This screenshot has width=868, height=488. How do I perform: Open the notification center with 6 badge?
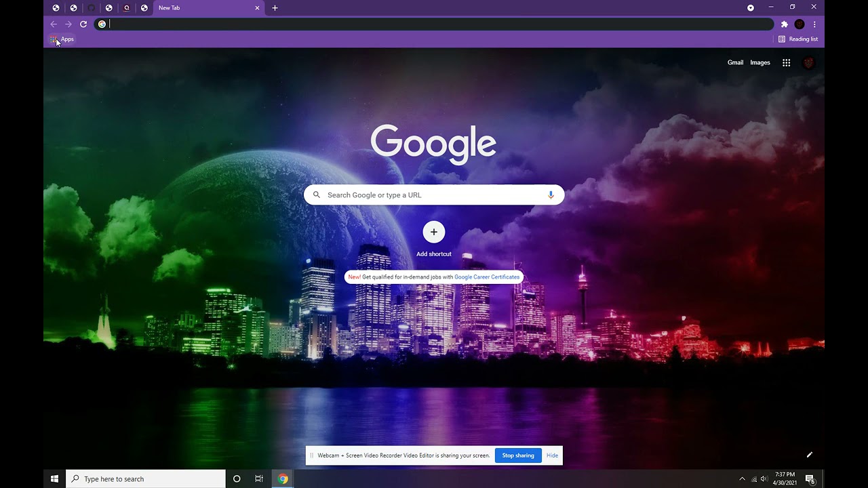click(810, 479)
